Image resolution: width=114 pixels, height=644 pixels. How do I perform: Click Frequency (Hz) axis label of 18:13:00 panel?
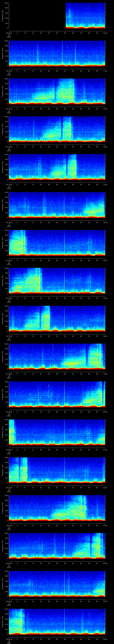tap(3, 167)
